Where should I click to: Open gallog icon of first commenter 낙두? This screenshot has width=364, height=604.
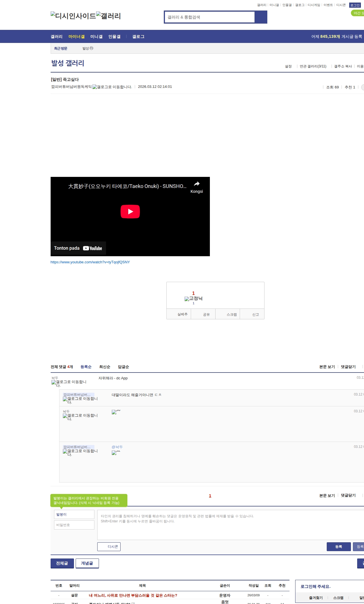point(54,382)
